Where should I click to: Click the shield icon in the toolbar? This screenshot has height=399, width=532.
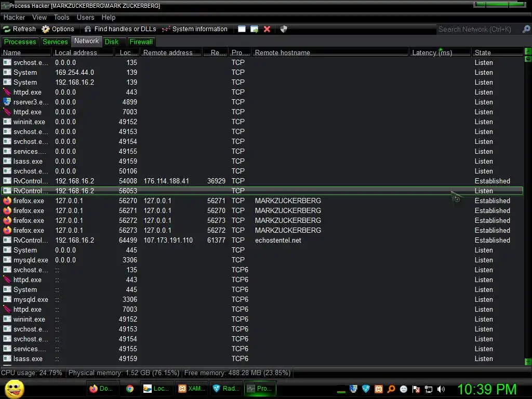[284, 29]
